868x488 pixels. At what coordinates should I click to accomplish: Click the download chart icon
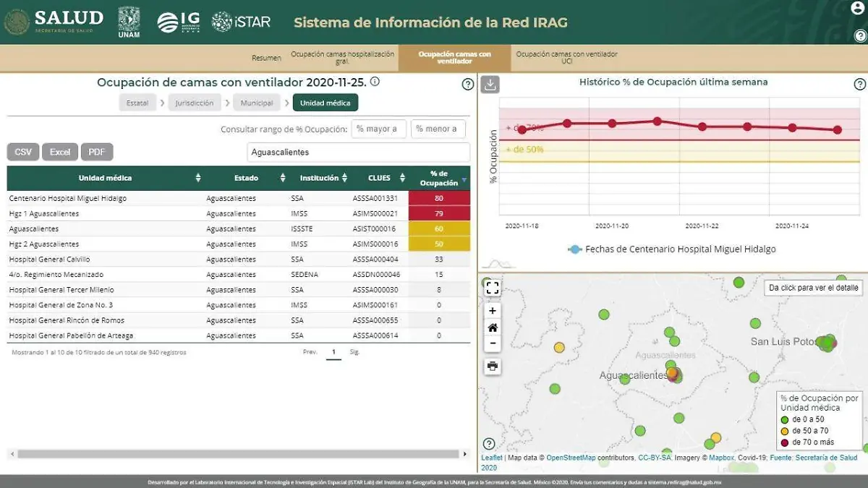(490, 85)
